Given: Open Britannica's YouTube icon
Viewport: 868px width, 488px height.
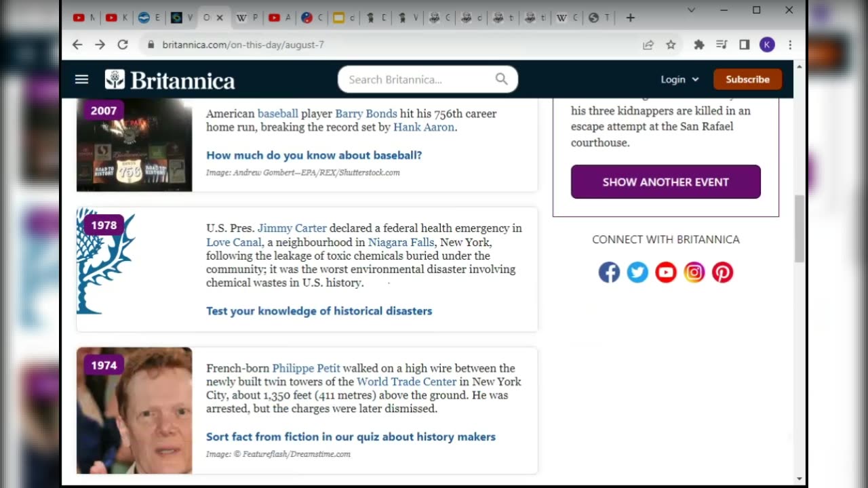Looking at the screenshot, I should pos(666,272).
